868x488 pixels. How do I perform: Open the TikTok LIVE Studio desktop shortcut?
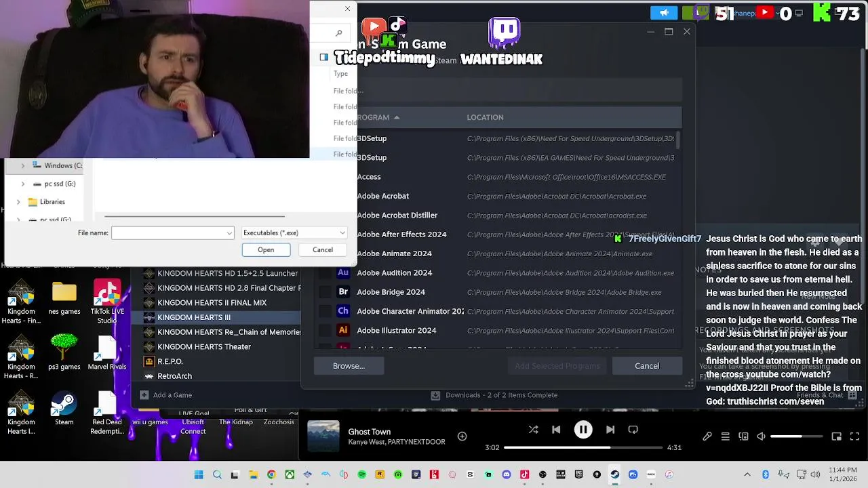coord(107,302)
